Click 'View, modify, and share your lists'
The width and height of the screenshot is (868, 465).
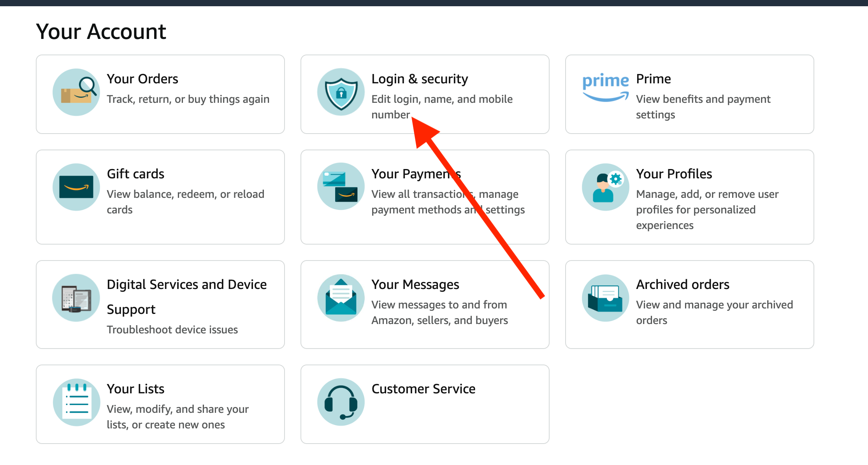(177, 417)
